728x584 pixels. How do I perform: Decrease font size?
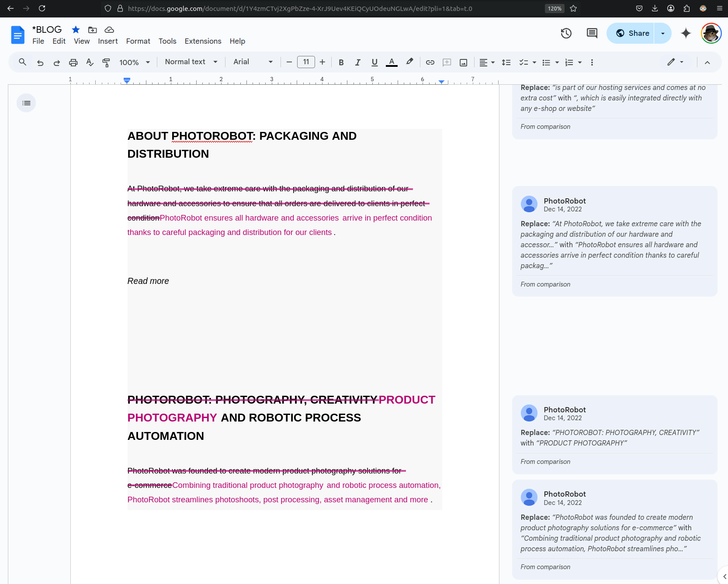click(289, 62)
